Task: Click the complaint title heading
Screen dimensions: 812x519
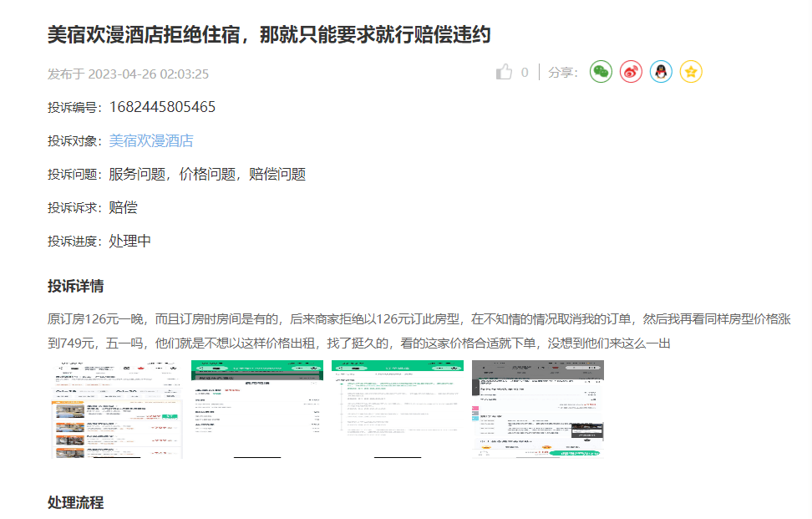Action: [268, 35]
